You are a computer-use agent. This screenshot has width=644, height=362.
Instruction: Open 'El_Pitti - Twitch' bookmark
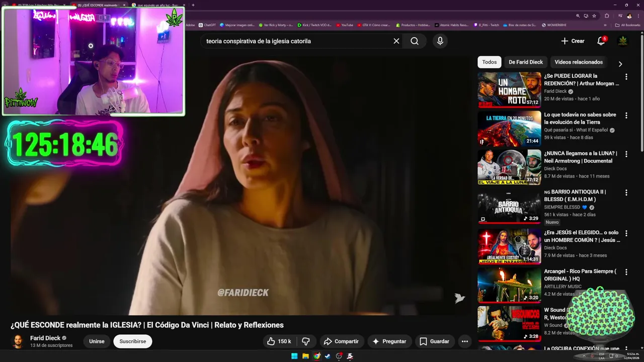[x=487, y=25]
